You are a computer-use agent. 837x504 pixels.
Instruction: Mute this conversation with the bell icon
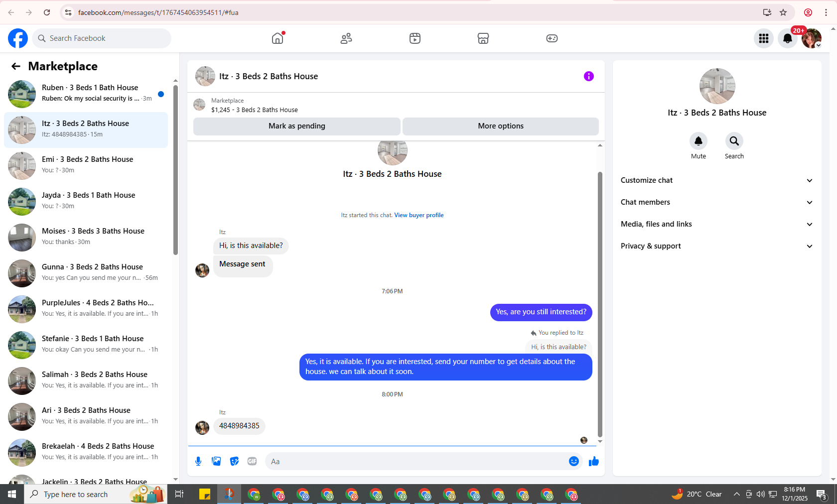[698, 141]
